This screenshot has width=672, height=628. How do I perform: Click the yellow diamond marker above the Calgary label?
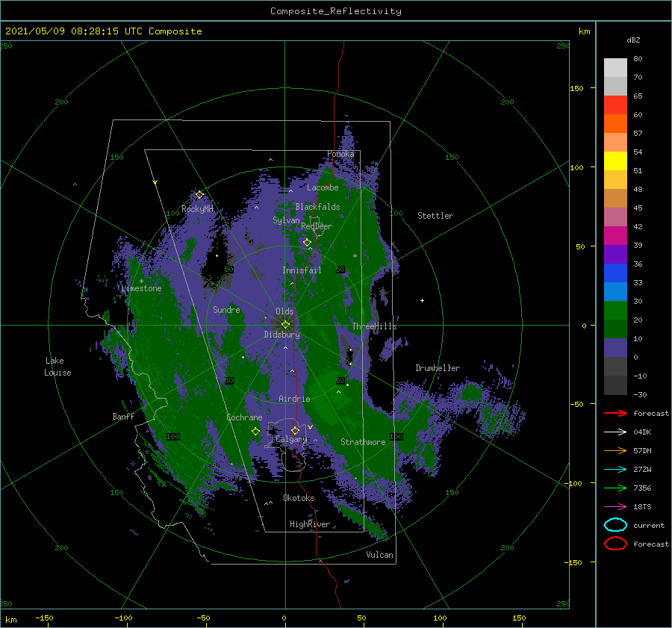click(295, 430)
